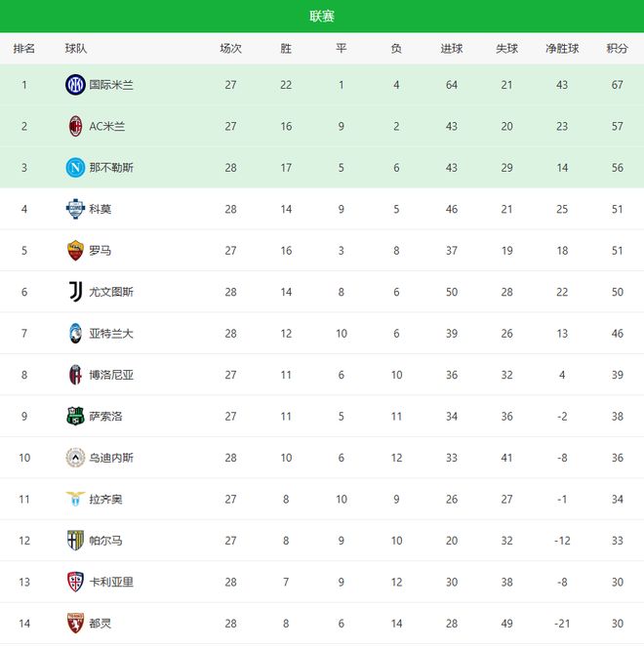Click the 排名 column header
Screen dimensions: 644x647
pyautogui.click(x=24, y=49)
